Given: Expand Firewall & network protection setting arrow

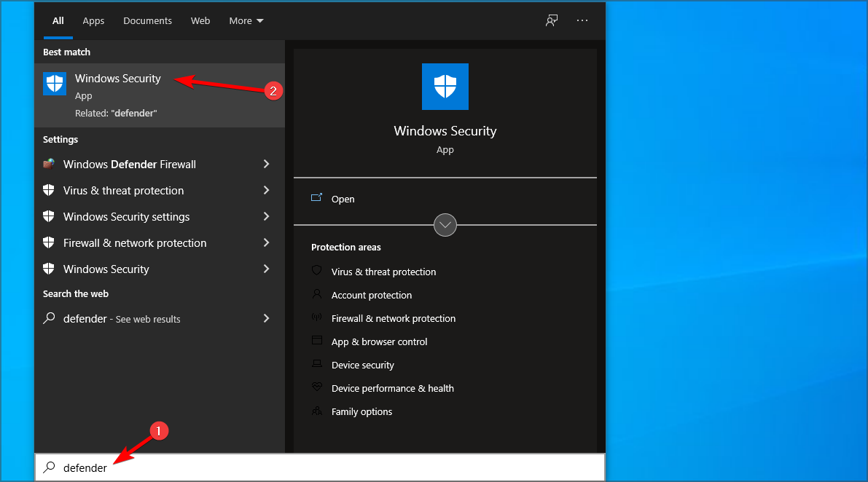Looking at the screenshot, I should (266, 242).
